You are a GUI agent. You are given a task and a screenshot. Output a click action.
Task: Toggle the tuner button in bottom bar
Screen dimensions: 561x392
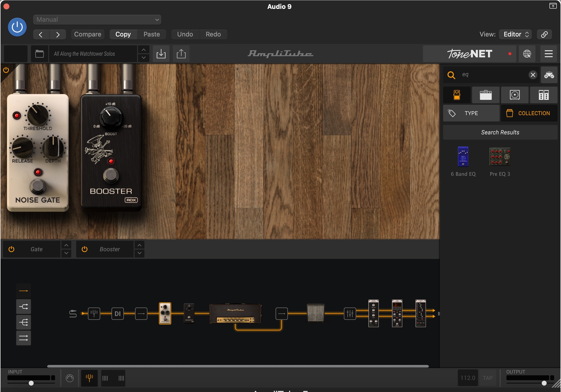89,378
